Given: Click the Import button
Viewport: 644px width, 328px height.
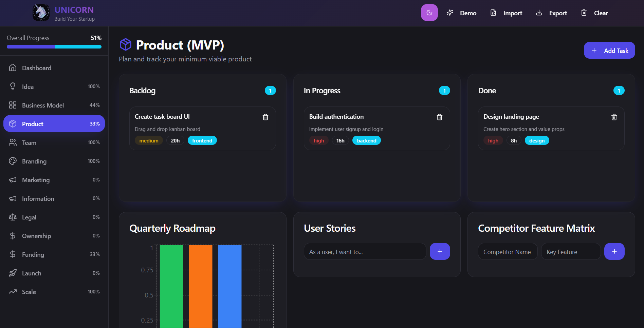Looking at the screenshot, I should 506,13.
